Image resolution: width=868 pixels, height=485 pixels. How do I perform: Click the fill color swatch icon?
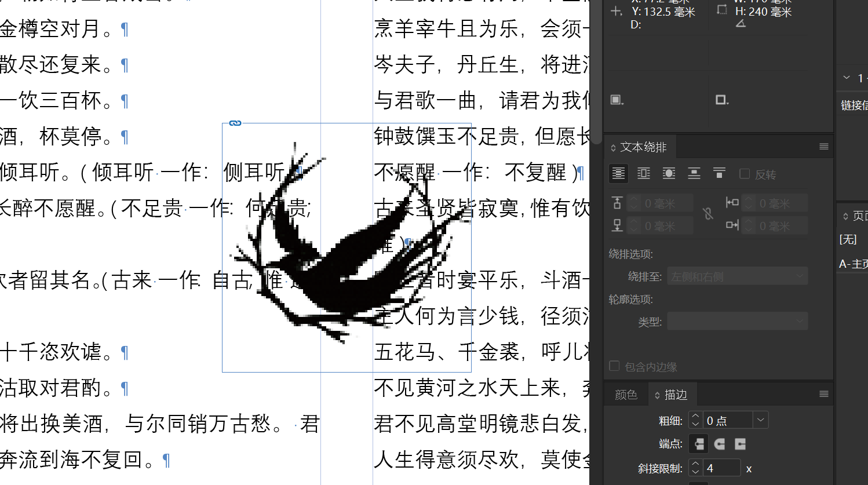[617, 100]
